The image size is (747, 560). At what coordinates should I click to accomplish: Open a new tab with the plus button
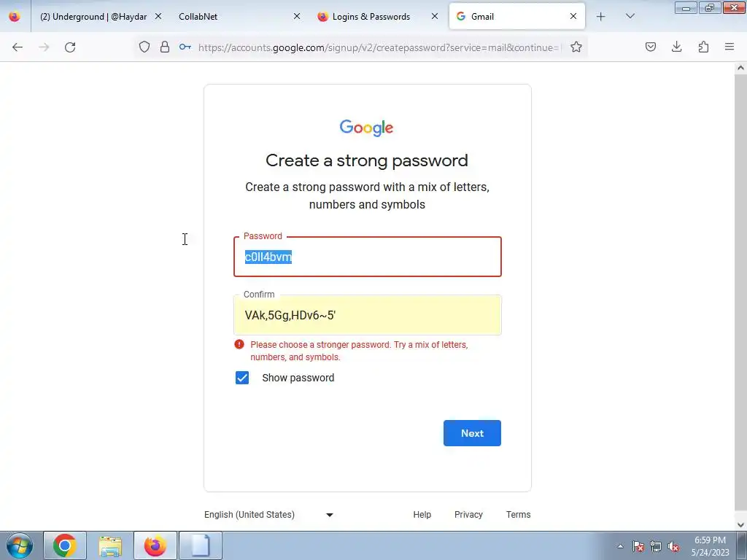[601, 17]
